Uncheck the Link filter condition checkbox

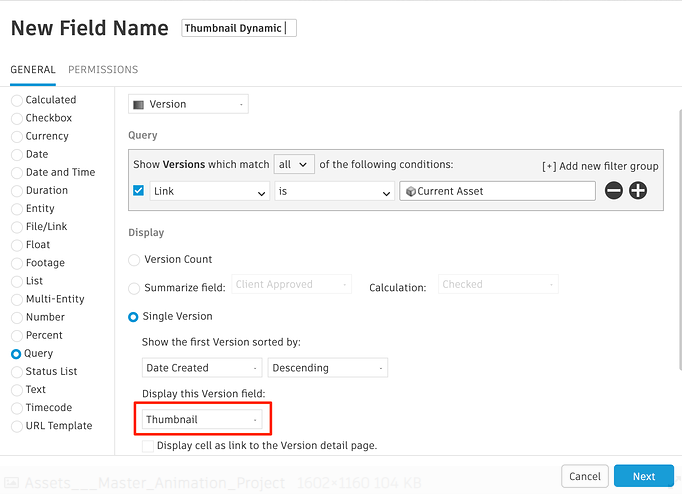coord(138,190)
